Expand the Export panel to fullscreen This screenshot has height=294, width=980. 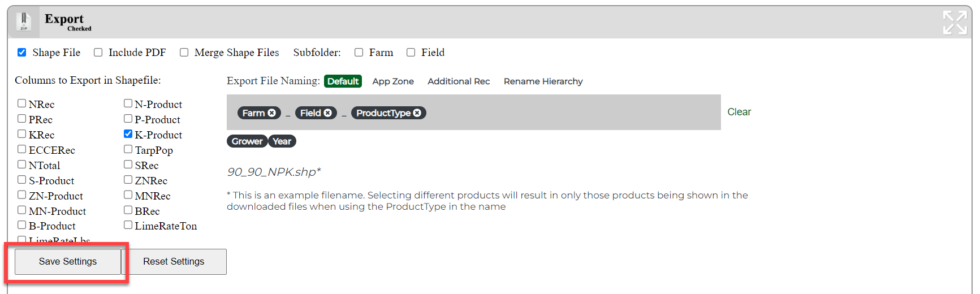pos(955,23)
